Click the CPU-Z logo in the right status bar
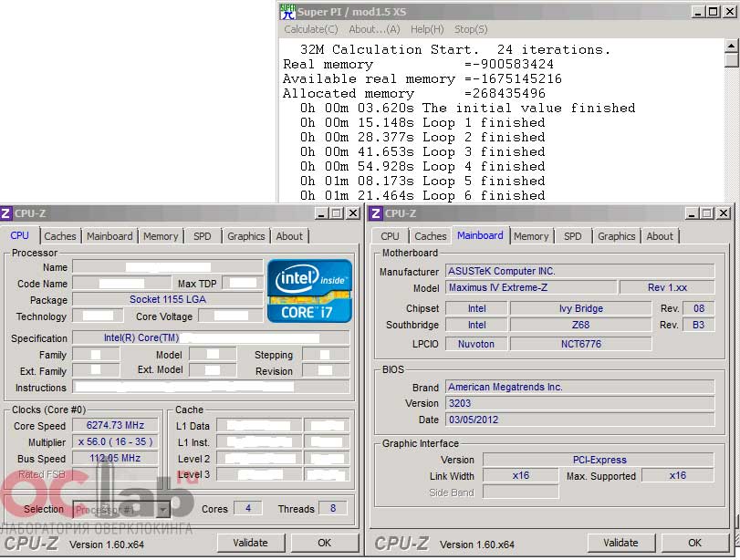This screenshot has height=560, width=740. click(x=404, y=541)
